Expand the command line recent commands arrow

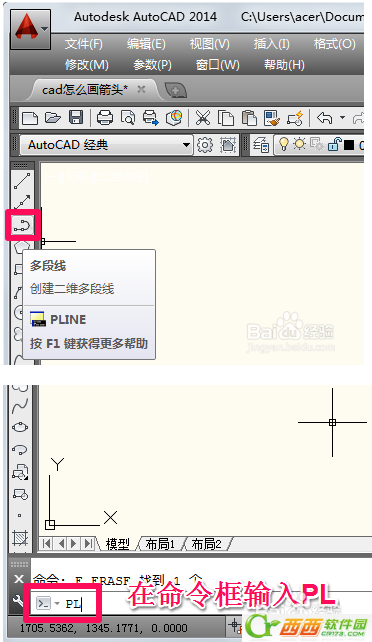point(57,604)
